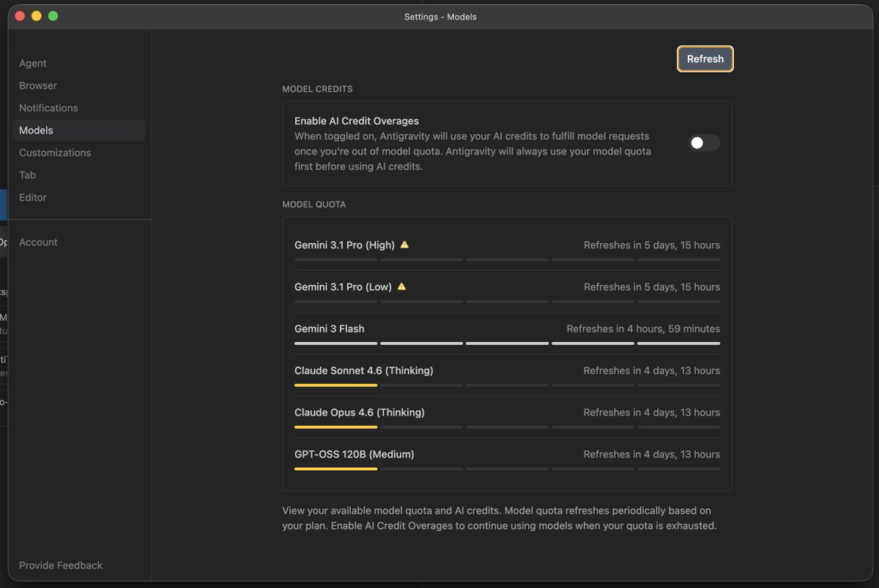This screenshot has height=588, width=879.
Task: Click the Claude Opus 4.6 (Thinking) quota bar
Action: pyautogui.click(x=507, y=426)
